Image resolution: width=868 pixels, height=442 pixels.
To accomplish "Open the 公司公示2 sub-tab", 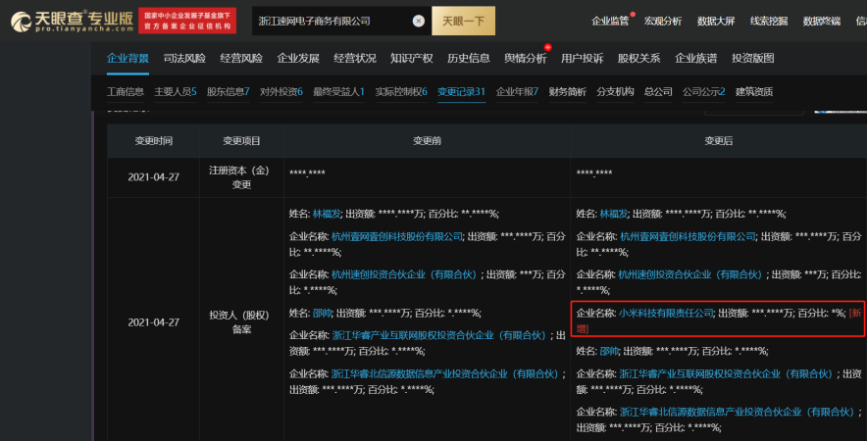I will [x=703, y=92].
